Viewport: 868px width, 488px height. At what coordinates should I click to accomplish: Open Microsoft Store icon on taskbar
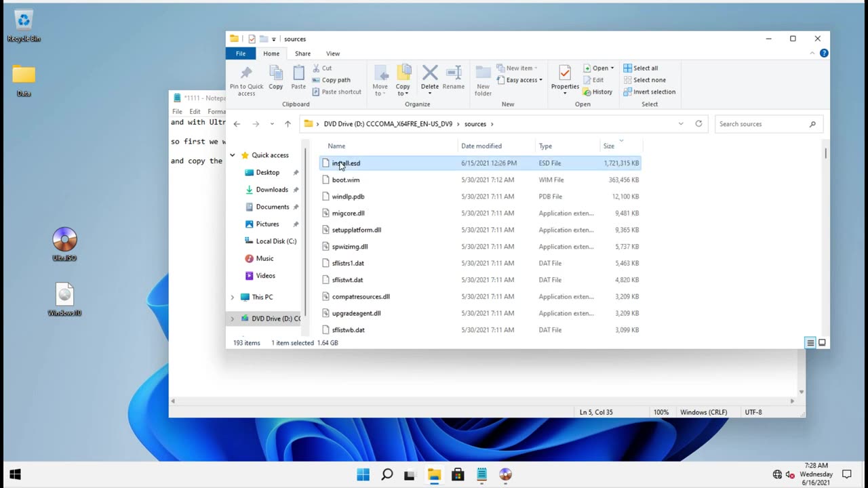tap(458, 474)
